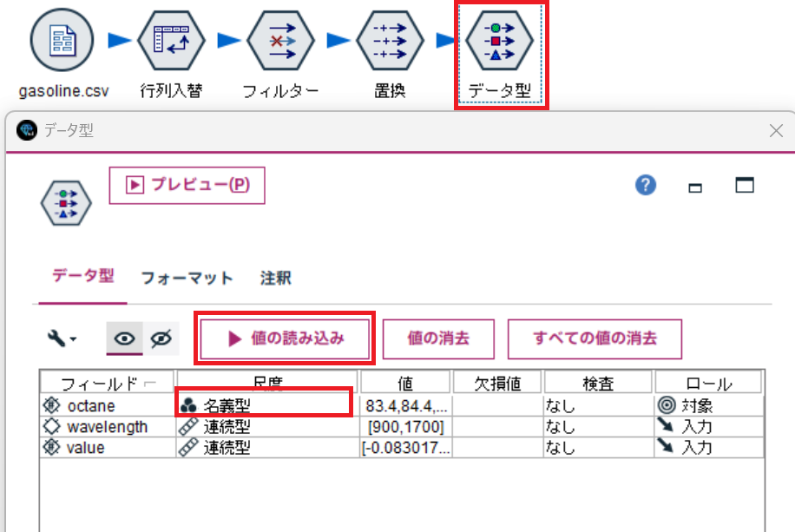Click the 対象 target role icon for octane
Viewport: 795px width, 532px height.
pos(667,404)
